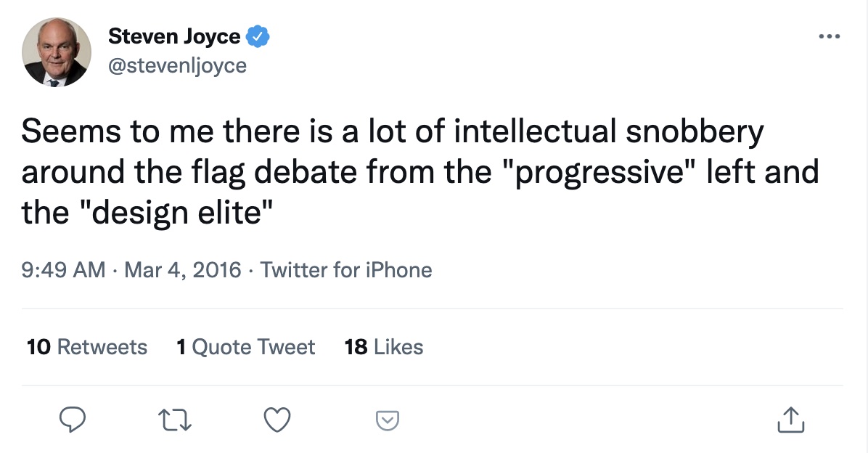View the 10 Retweets list

click(87, 347)
